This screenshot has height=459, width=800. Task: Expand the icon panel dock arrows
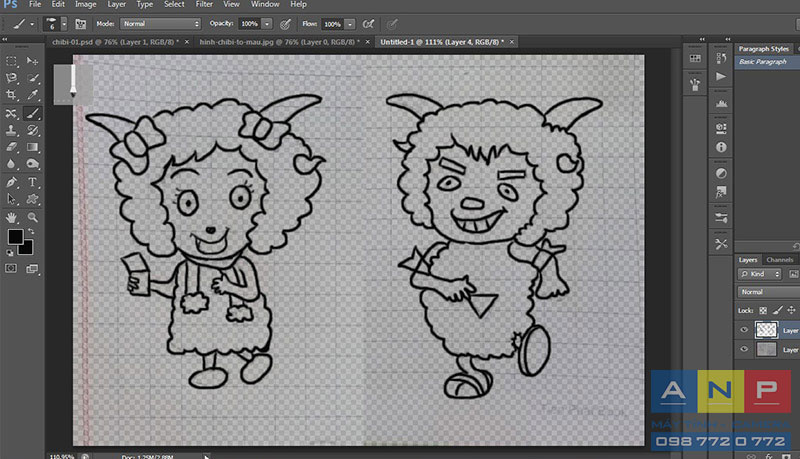pyautogui.click(x=728, y=39)
